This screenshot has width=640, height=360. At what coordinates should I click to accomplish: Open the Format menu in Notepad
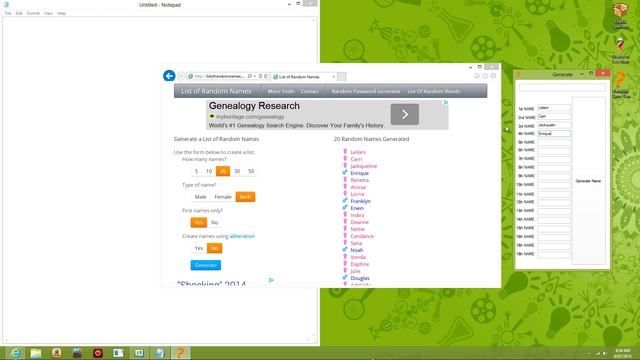(x=33, y=13)
